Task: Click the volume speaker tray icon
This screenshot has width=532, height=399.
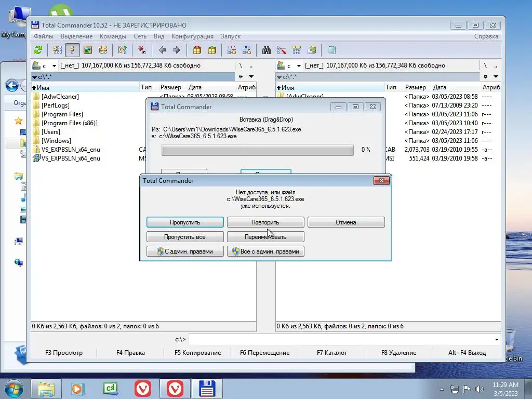Action: coord(479,389)
